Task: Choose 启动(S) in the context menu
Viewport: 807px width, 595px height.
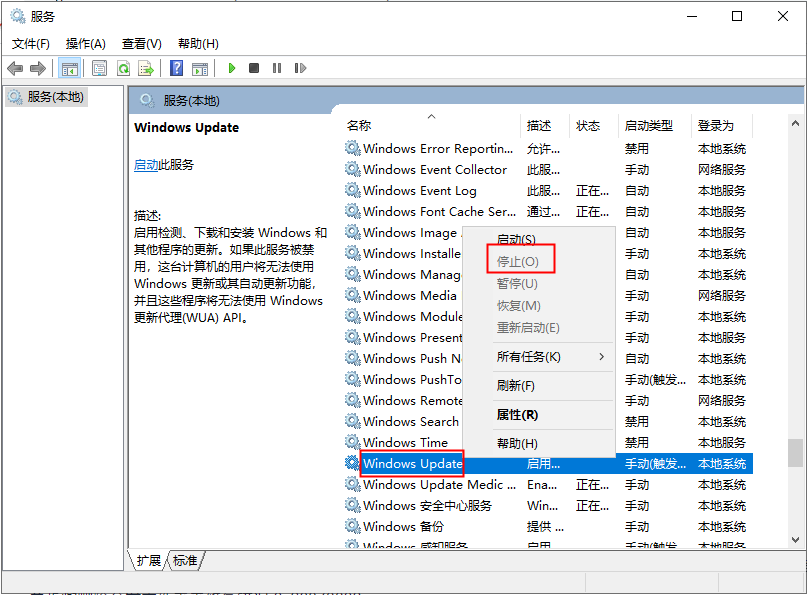Action: 516,240
